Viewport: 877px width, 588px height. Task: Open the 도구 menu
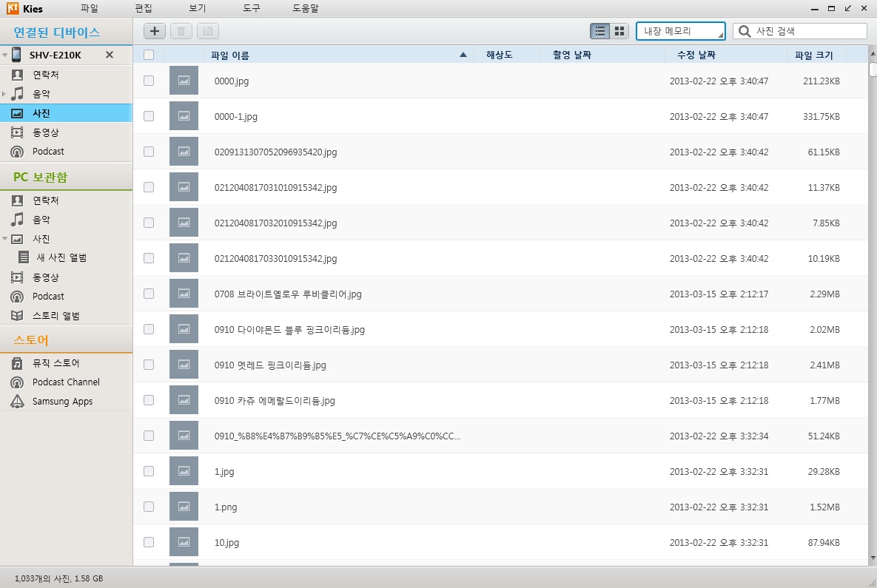point(251,8)
